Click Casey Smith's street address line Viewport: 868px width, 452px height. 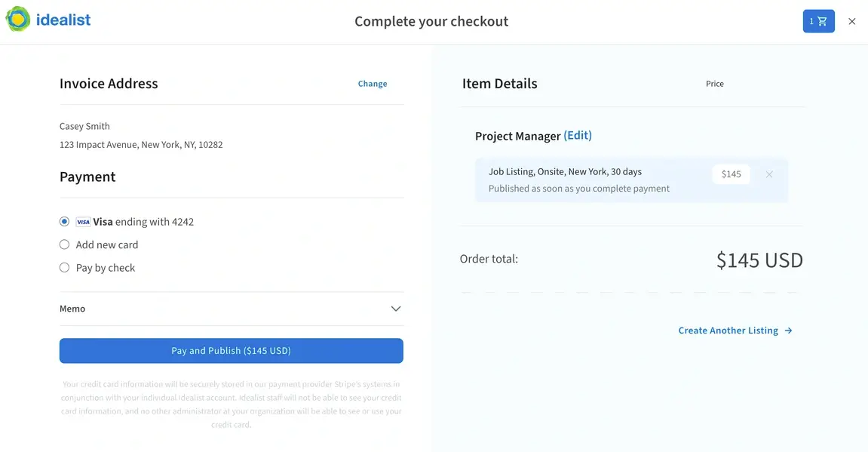coord(141,144)
